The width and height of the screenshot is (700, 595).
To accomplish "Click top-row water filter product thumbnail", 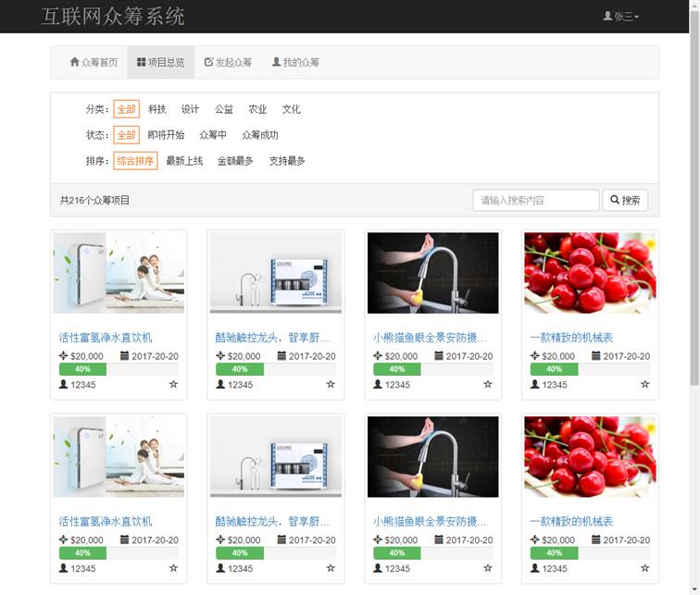I will [276, 273].
